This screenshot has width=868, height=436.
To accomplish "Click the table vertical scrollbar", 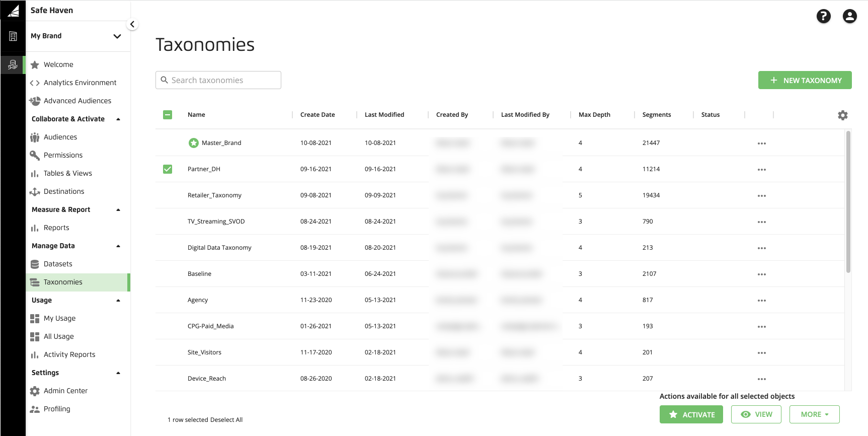I will pos(848,201).
